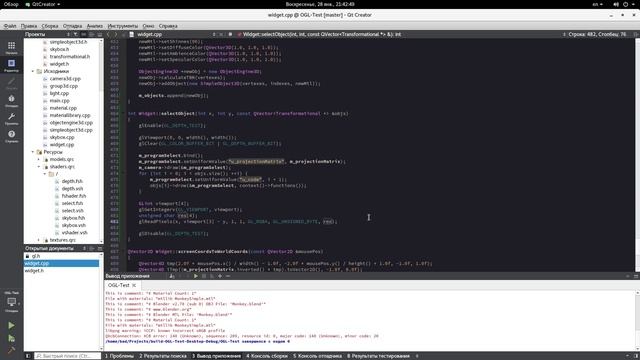This screenshot has height=360, width=640.
Task: Run project with green play button
Action: (11, 325)
